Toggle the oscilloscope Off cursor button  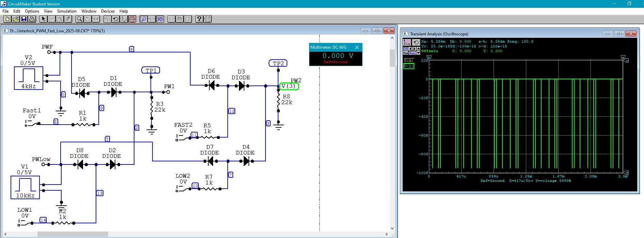405,49
